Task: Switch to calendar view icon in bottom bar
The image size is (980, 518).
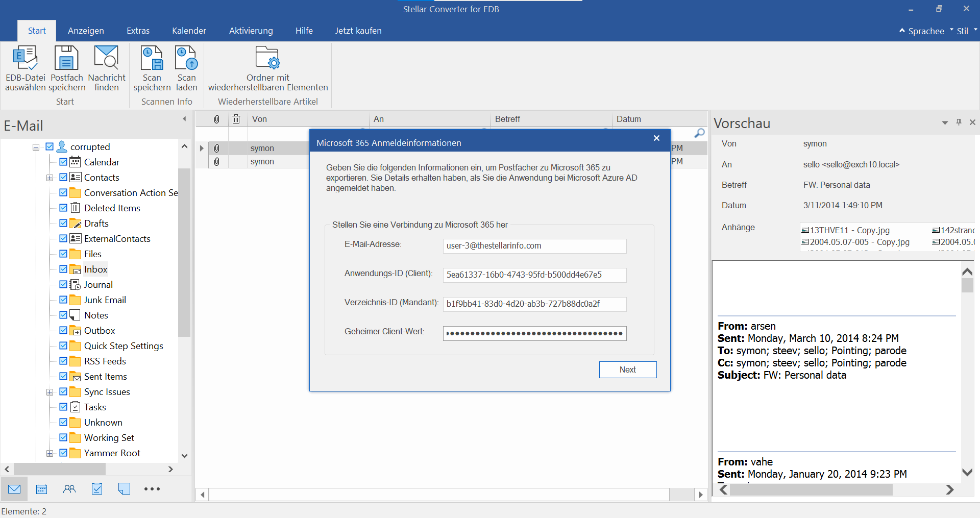Action: 42,489
